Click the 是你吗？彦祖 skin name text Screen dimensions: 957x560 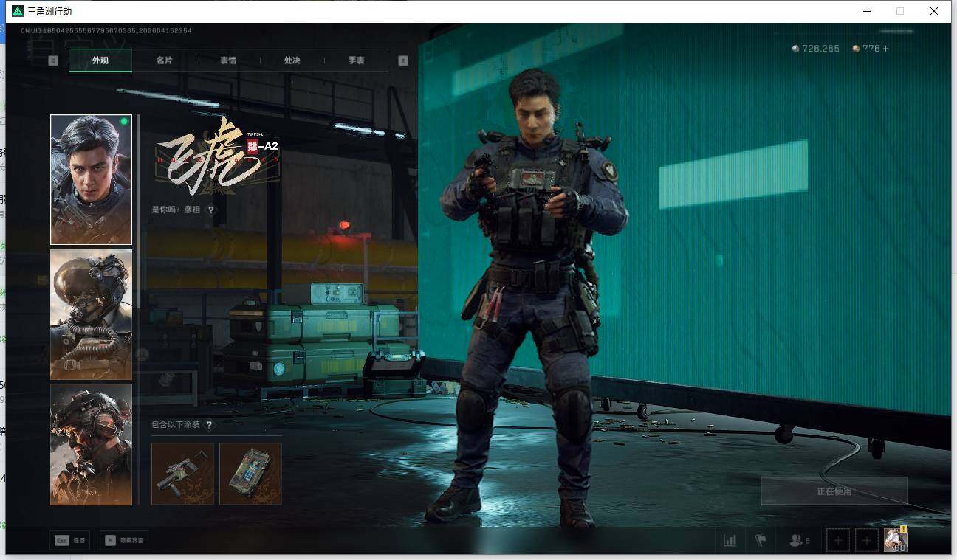176,210
